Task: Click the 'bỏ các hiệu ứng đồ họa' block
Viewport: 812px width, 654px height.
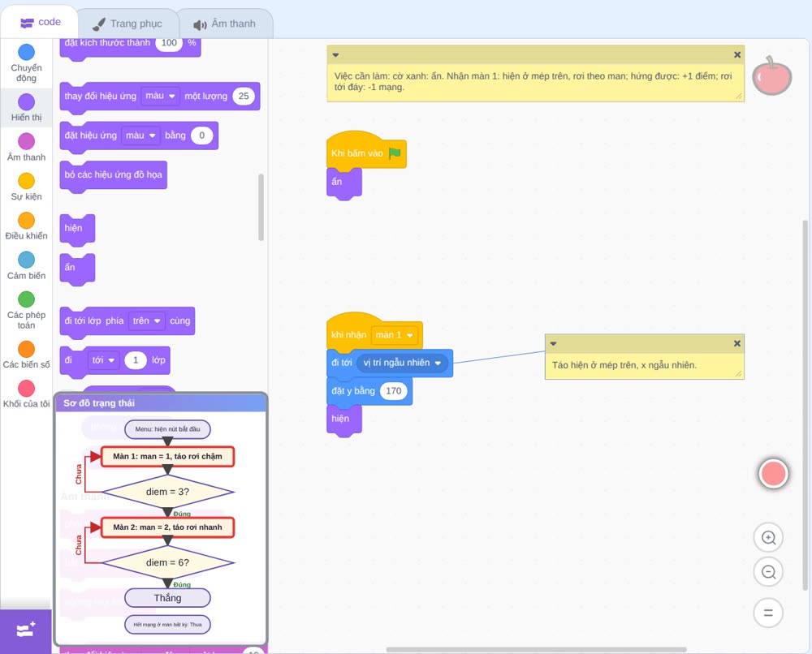Action: coord(114,176)
